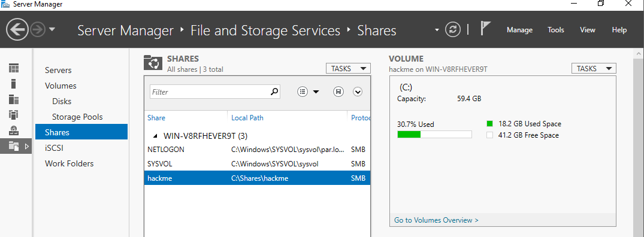
Task: Click the volume usage progress bar
Action: [434, 134]
